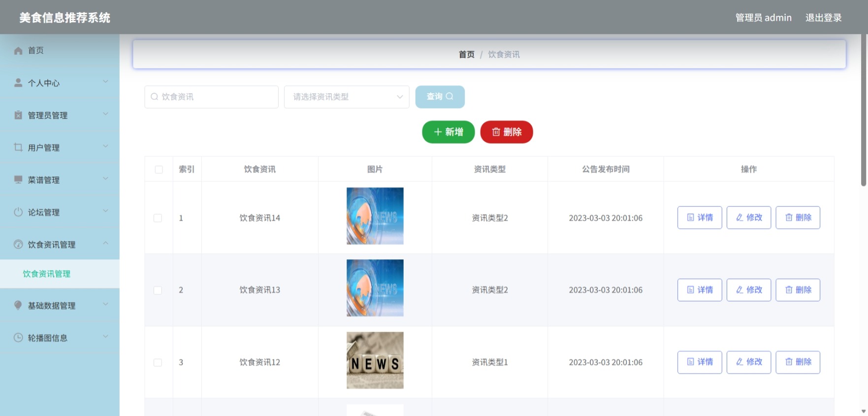Viewport: 868px width, 416px height.
Task: Expand the 个人中心 menu chevron
Action: click(105, 82)
